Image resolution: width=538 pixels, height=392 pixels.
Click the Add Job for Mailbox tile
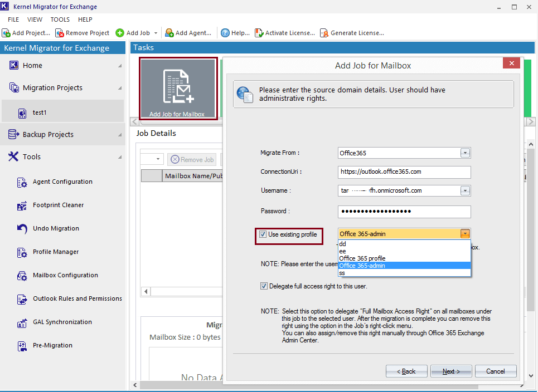click(x=178, y=89)
